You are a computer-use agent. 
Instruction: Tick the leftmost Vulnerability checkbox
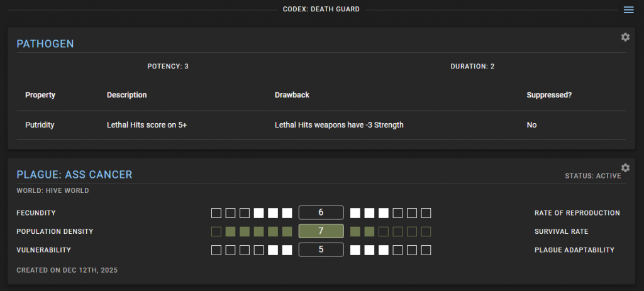216,250
